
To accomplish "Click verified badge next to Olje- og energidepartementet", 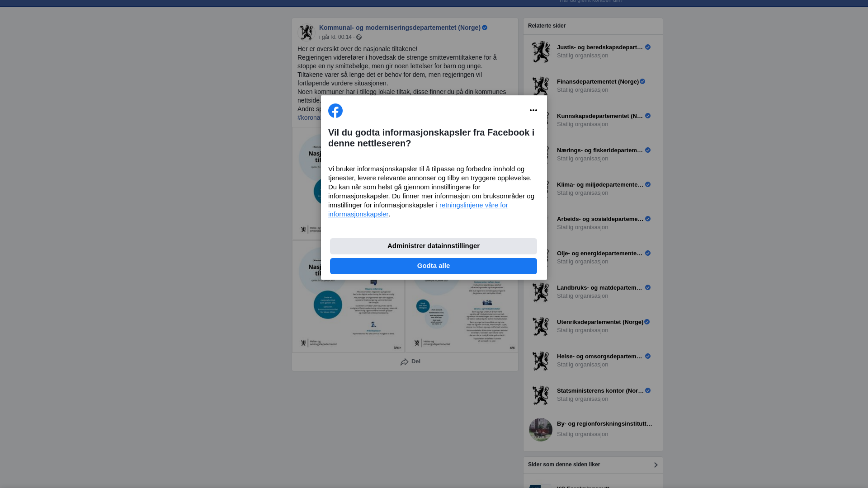I will tap(648, 253).
